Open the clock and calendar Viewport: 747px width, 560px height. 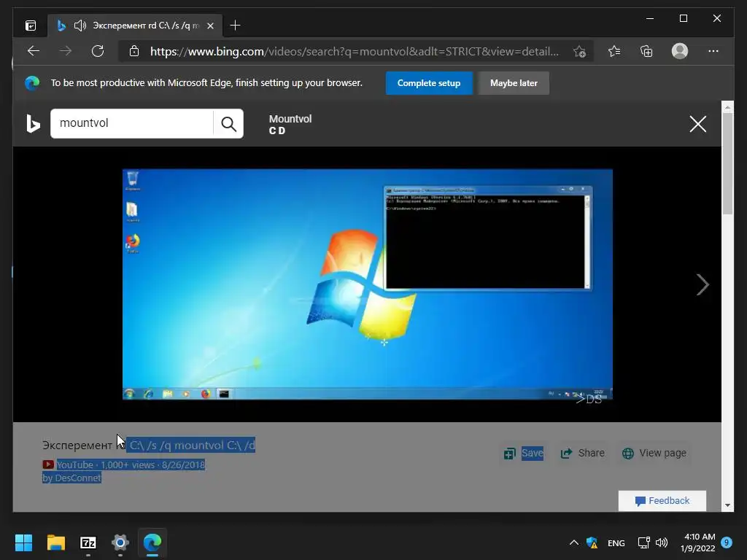click(697, 542)
